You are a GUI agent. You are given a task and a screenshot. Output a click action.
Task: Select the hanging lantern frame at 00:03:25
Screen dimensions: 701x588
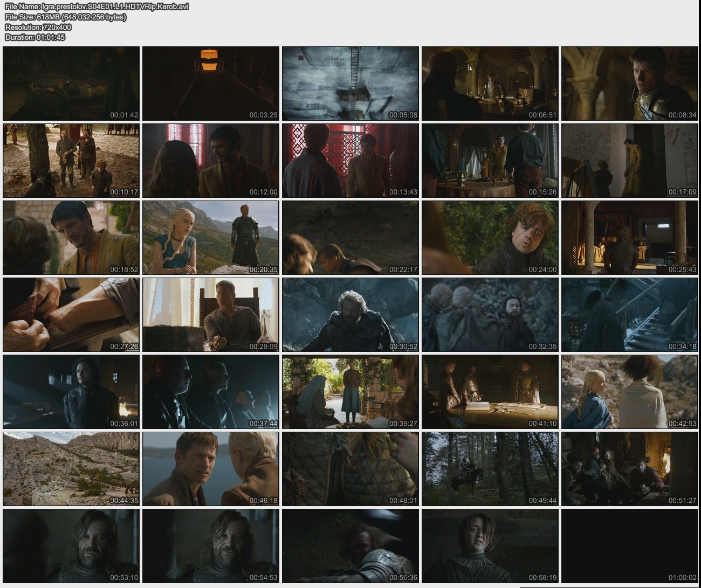pos(210,84)
